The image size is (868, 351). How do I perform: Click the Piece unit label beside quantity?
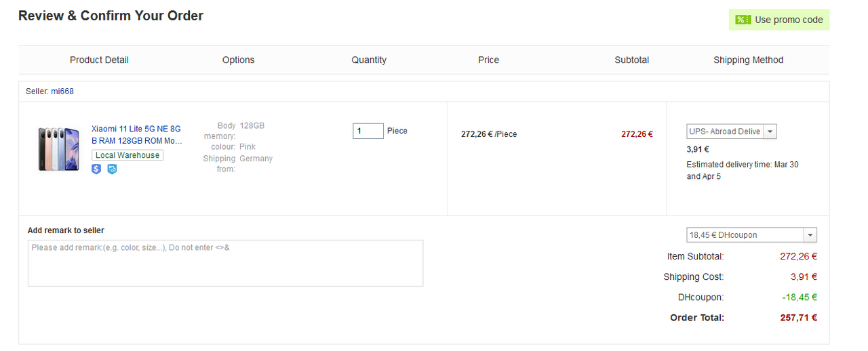pos(397,131)
